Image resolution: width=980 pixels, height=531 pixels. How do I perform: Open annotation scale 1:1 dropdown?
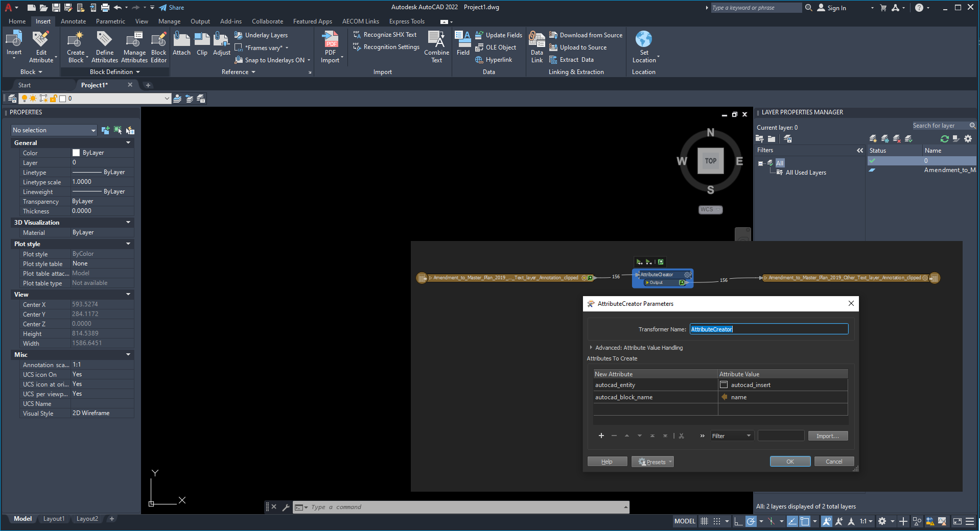click(866, 521)
